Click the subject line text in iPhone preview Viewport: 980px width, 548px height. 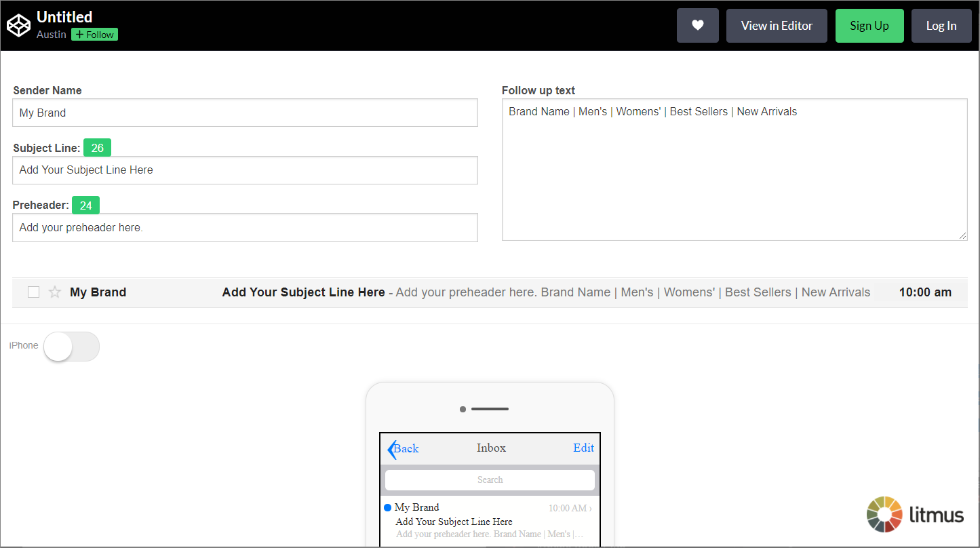point(454,522)
